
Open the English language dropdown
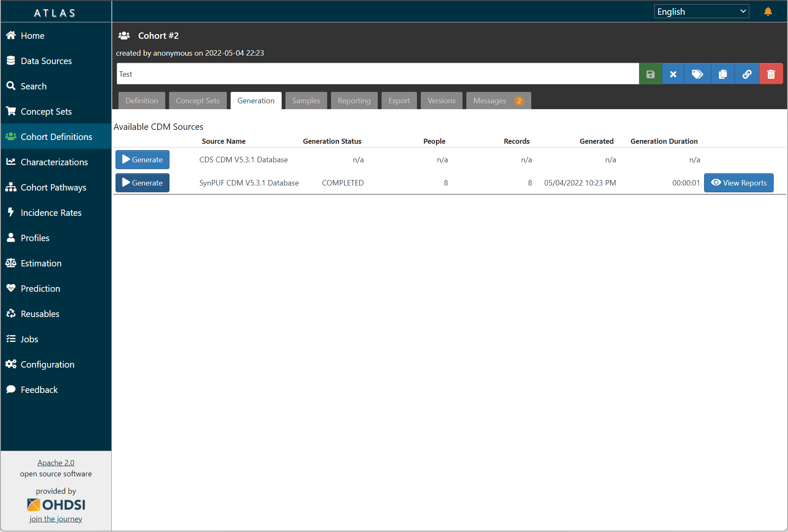(701, 11)
